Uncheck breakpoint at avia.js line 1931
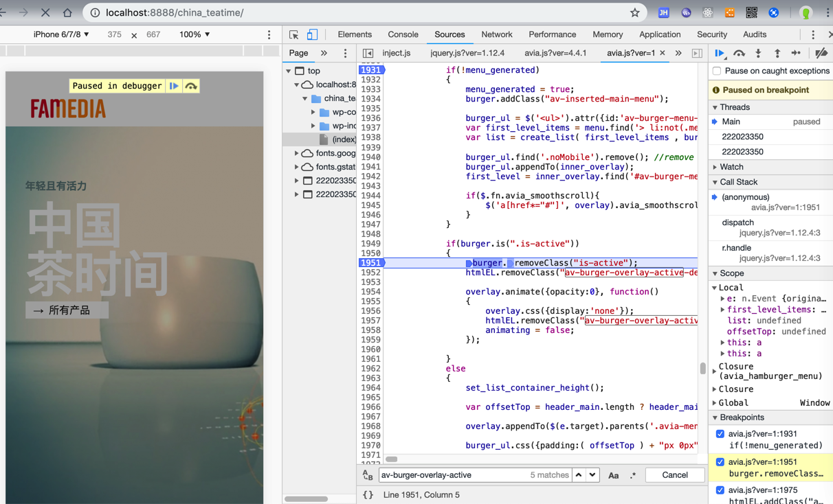This screenshot has width=833, height=504. [720, 434]
